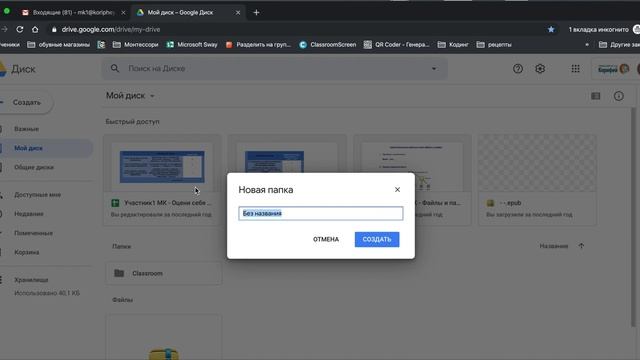640x360 pixels.
Task: Open Drive help question mark icon
Action: 518,69
